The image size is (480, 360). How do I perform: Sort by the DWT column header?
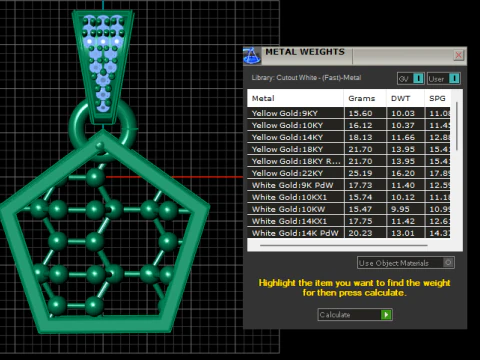click(x=405, y=98)
